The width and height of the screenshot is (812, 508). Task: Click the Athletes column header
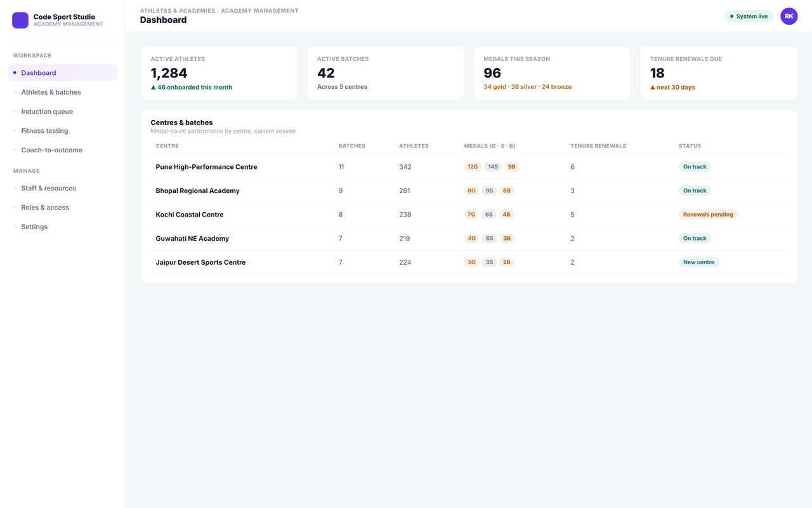tap(414, 146)
